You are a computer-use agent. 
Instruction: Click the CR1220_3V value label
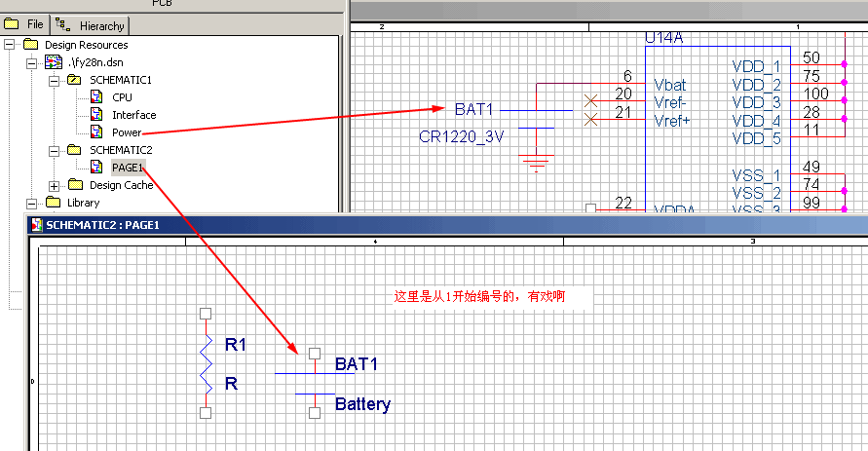tap(462, 136)
